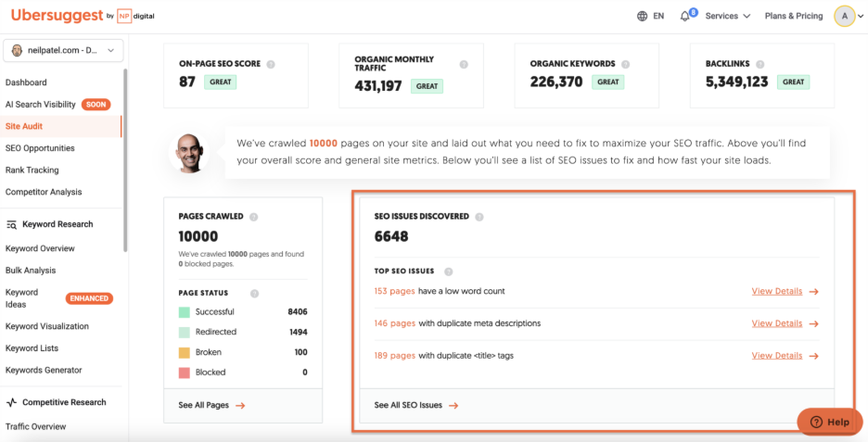Screen dimensions: 868x442
Task: Go to Dashboard in sidebar
Action: click(x=26, y=82)
